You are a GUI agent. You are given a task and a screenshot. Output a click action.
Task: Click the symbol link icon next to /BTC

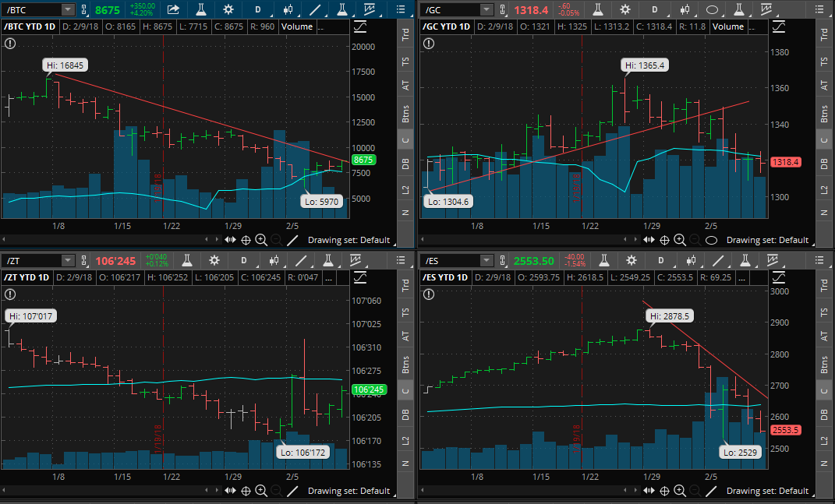(x=84, y=9)
